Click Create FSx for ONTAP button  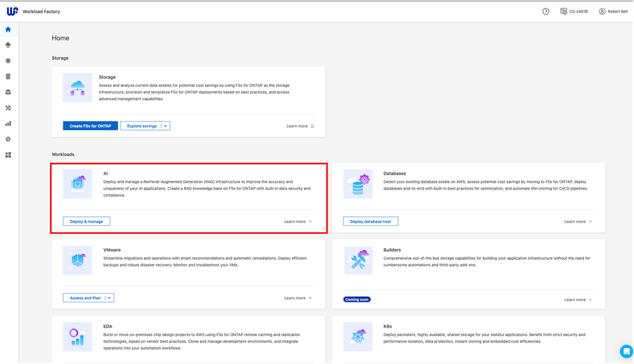pyautogui.click(x=90, y=126)
